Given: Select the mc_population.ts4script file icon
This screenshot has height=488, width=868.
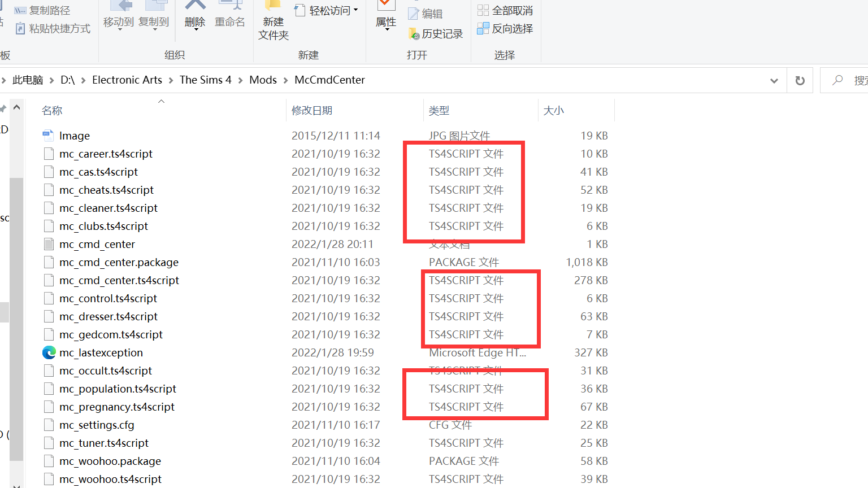Looking at the screenshot, I should click(49, 389).
